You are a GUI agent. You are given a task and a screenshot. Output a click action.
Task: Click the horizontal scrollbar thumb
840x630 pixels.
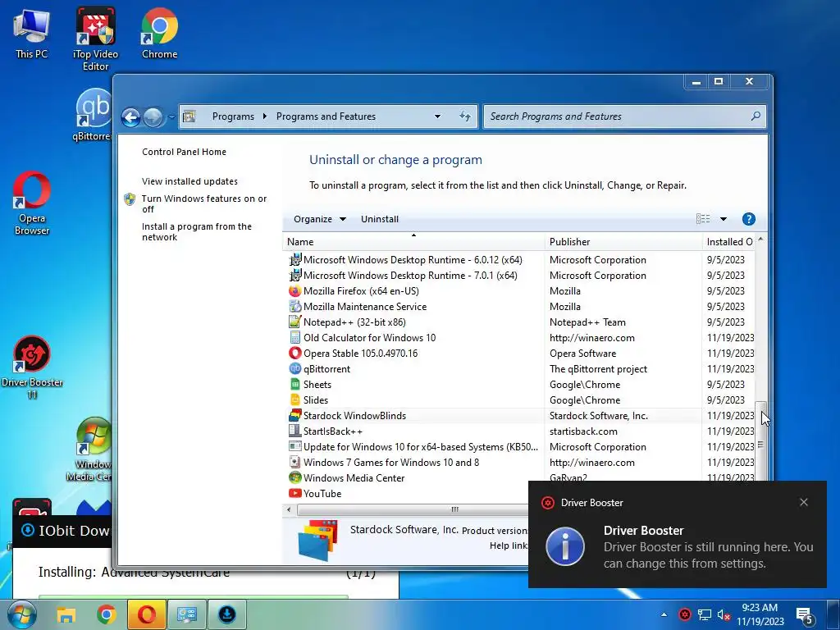[413, 509]
